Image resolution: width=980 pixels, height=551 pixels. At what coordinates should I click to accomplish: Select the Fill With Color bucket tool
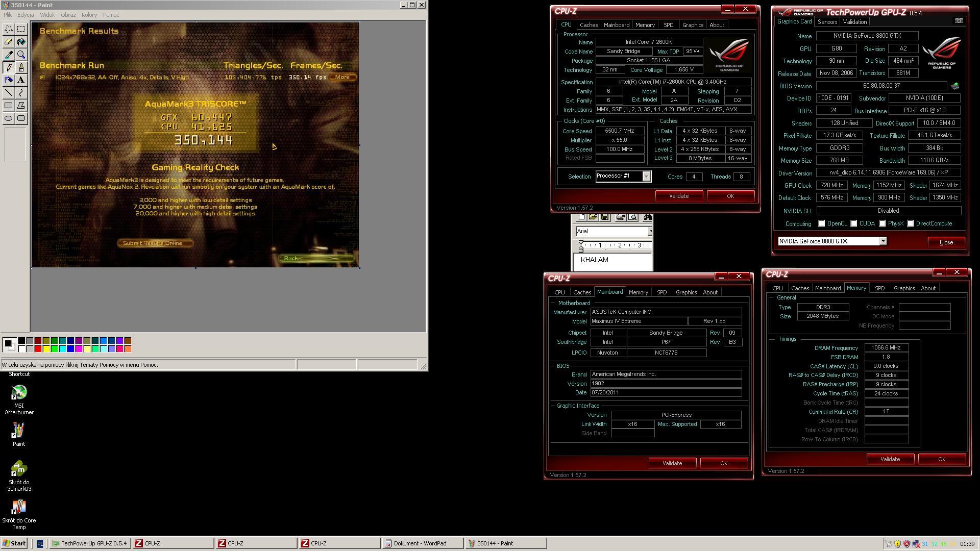click(x=21, y=42)
